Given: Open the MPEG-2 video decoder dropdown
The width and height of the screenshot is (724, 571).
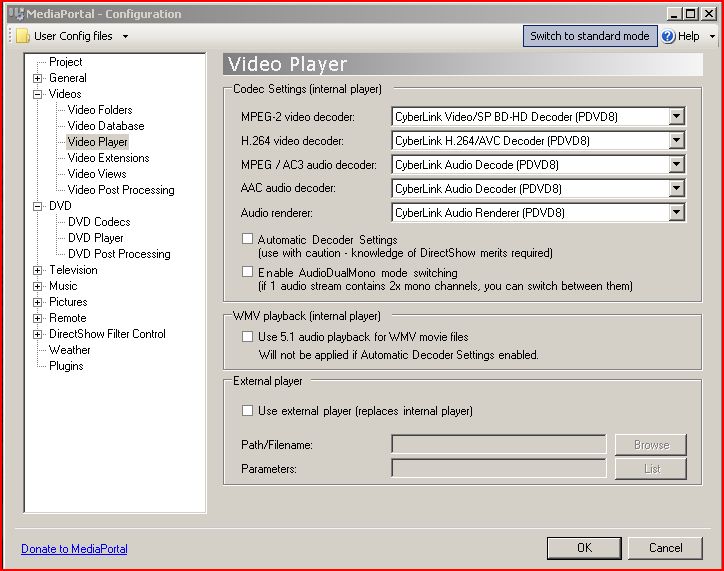Looking at the screenshot, I should (x=676, y=117).
